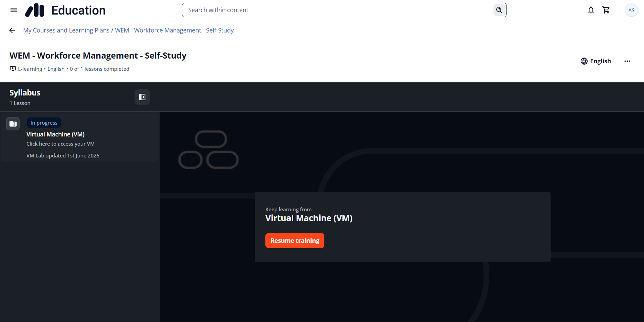Open the shopping cart
The width and height of the screenshot is (644, 322).
coord(606,10)
